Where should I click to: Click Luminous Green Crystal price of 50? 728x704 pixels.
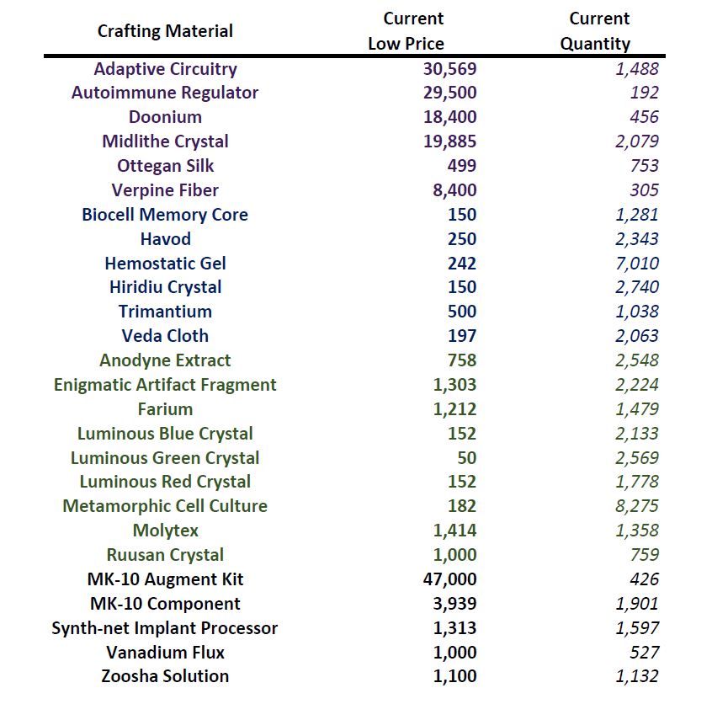pos(466,458)
